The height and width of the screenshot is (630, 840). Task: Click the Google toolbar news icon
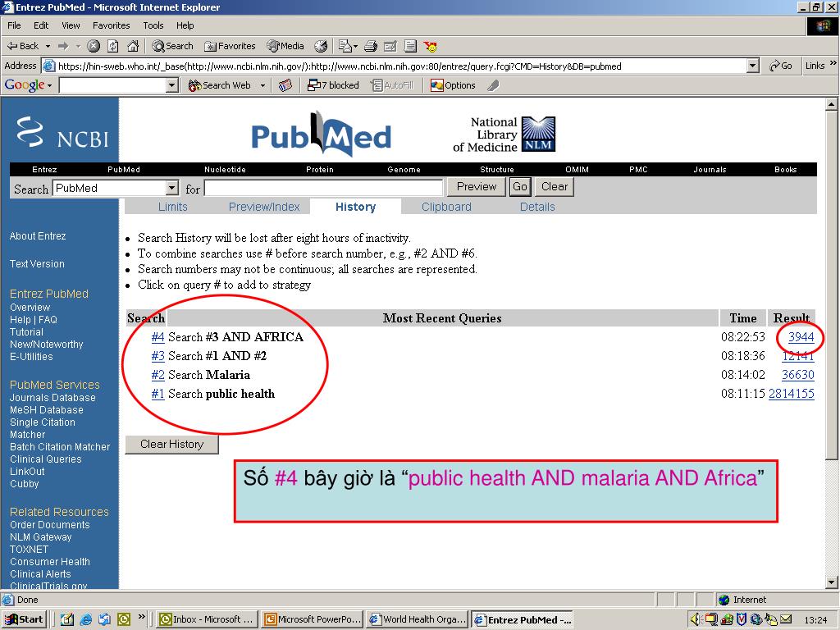[285, 85]
